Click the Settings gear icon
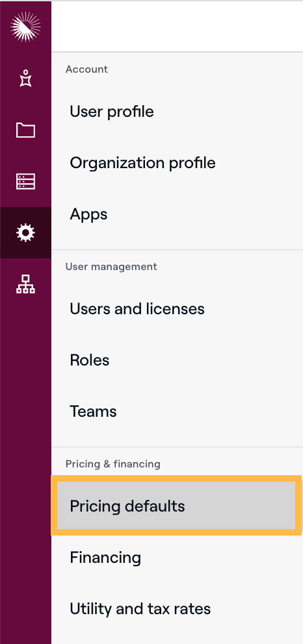The height and width of the screenshot is (644, 303). [25, 233]
